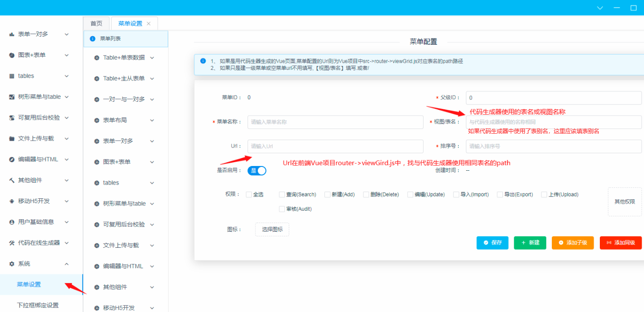The image size is (644, 312).
Task: Click the icon beside tables in menu list
Action: (96, 183)
